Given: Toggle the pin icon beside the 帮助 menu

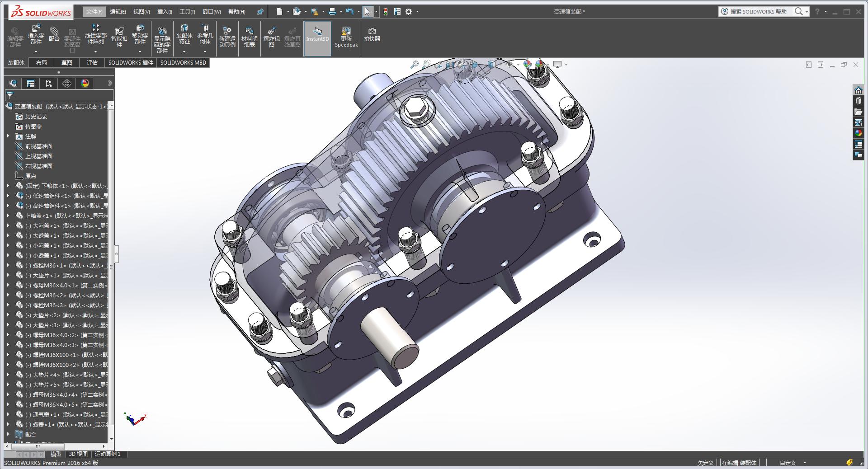Looking at the screenshot, I should (x=260, y=12).
